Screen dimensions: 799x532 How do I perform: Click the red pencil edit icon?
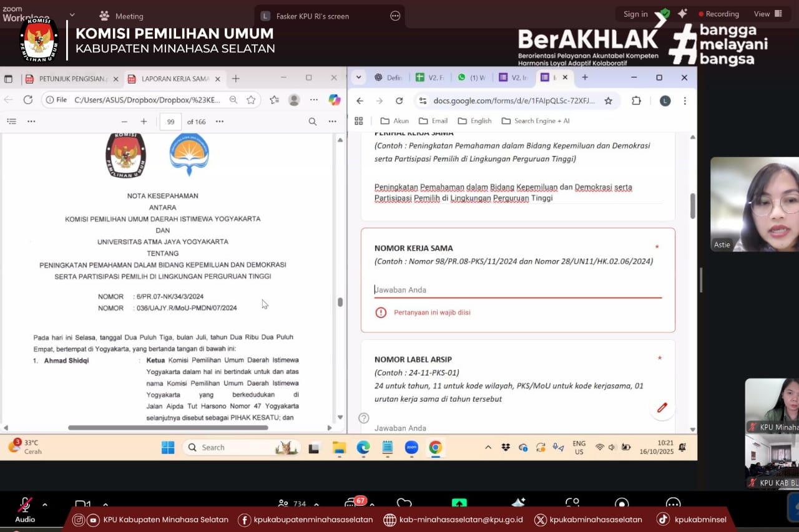pos(662,408)
